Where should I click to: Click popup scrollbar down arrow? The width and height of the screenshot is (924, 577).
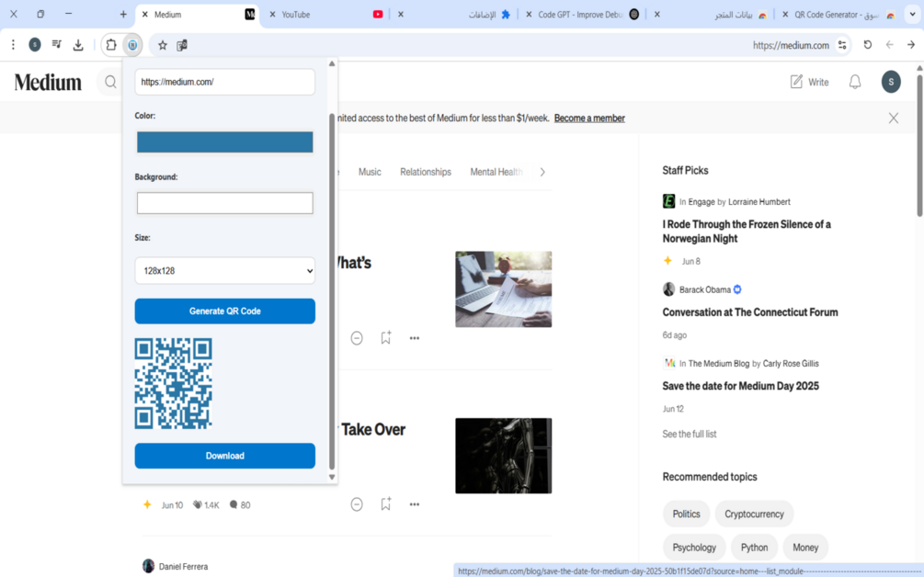click(332, 477)
